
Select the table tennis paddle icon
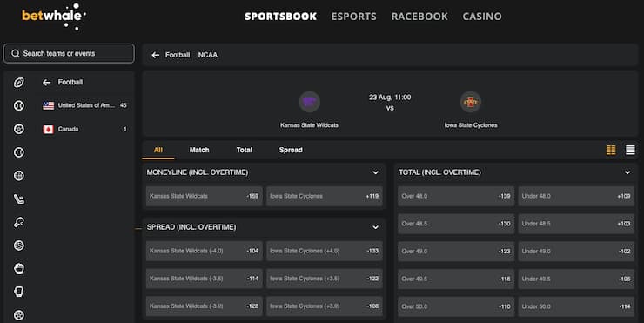tap(19, 222)
